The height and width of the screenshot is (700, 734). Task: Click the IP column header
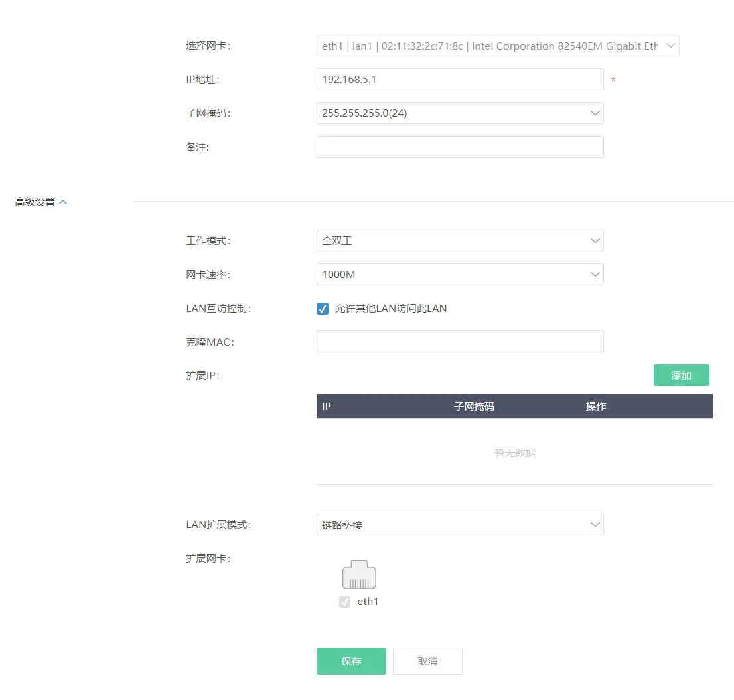[x=327, y=406]
